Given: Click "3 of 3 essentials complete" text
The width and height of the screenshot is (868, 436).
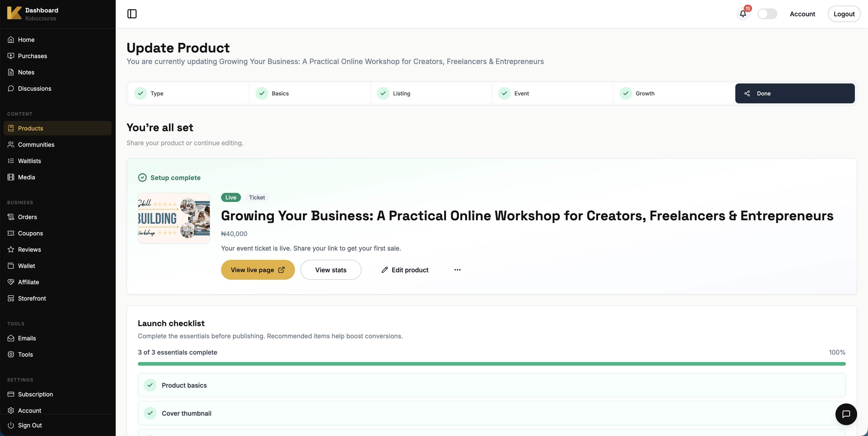Looking at the screenshot, I should click(x=177, y=352).
